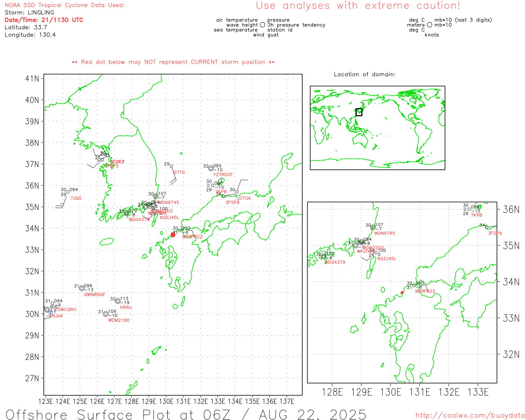Click the red storm dot on inset map
This screenshot has height=420, width=525.
pyautogui.click(x=402, y=292)
